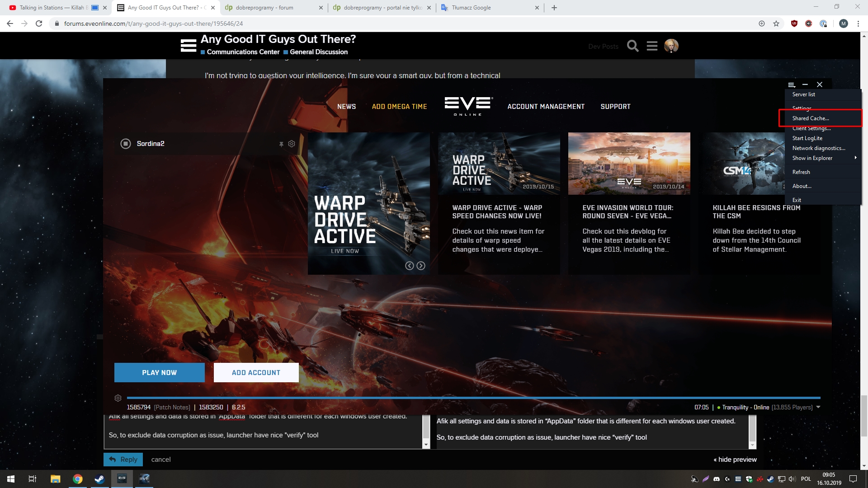Click the Reply button

tap(123, 459)
